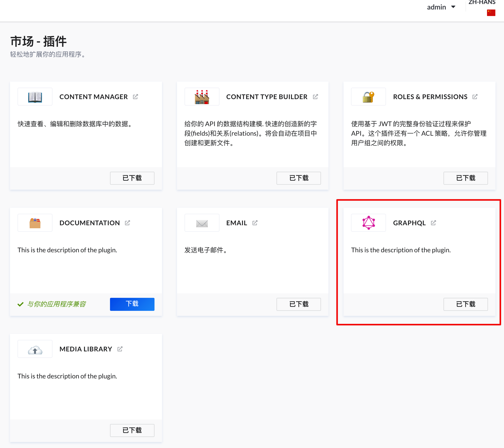Open Content Type Builder external link icon
504x448 pixels.
[315, 97]
